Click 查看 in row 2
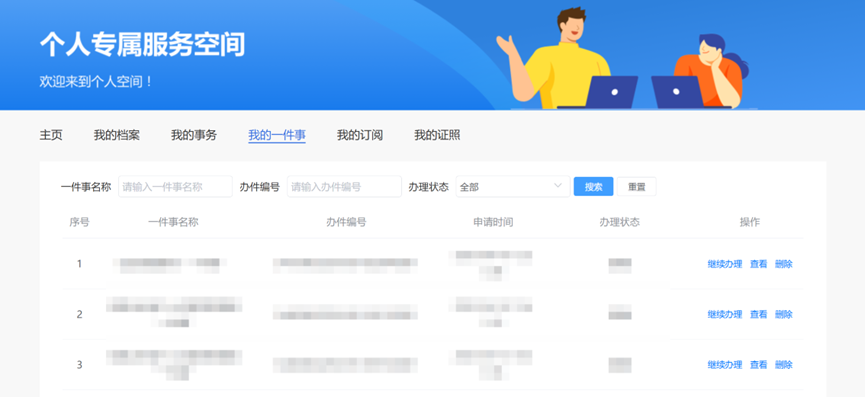This screenshot has width=865, height=397. 759,314
